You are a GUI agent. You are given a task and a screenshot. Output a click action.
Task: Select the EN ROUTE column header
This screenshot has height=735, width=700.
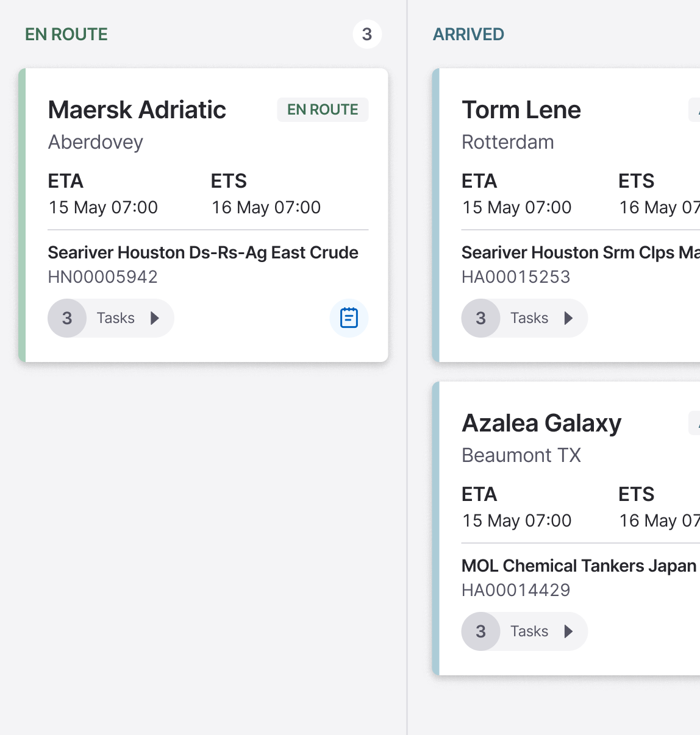point(66,34)
